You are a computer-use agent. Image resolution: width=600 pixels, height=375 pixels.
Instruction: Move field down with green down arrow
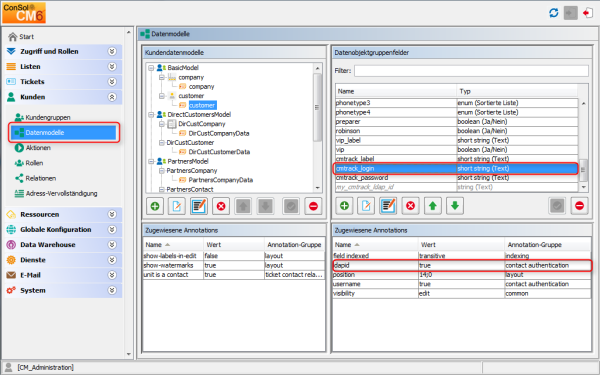pos(455,205)
